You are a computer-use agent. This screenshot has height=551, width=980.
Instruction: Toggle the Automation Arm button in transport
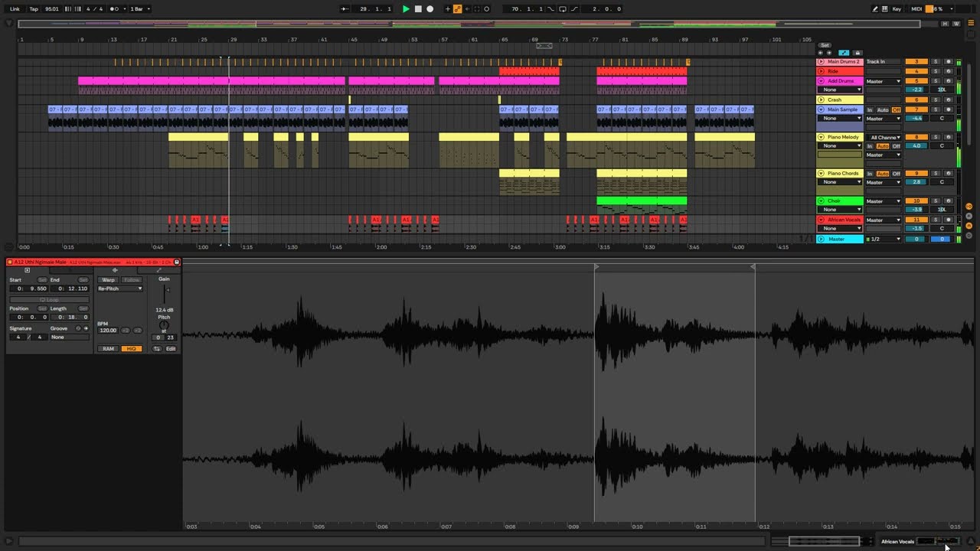click(457, 9)
